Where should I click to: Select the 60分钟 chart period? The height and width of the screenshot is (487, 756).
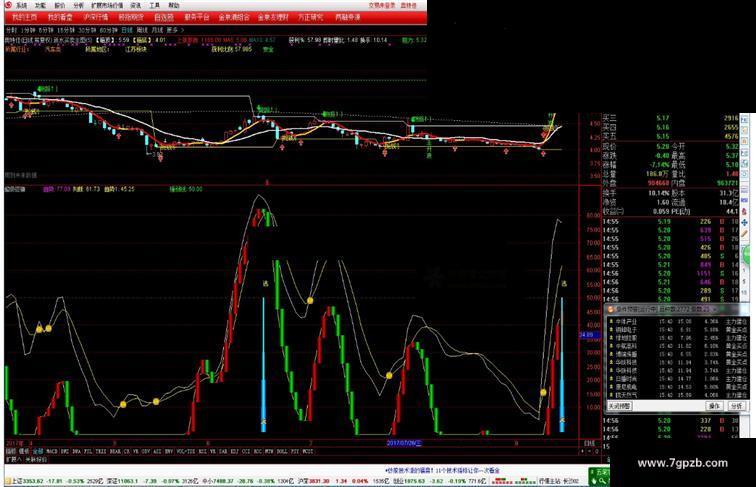click(108, 30)
